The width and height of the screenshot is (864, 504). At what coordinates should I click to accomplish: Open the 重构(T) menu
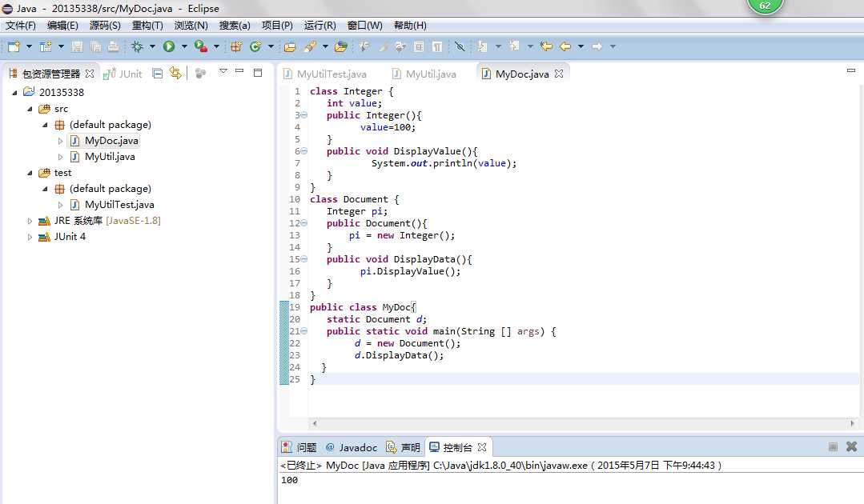[147, 26]
